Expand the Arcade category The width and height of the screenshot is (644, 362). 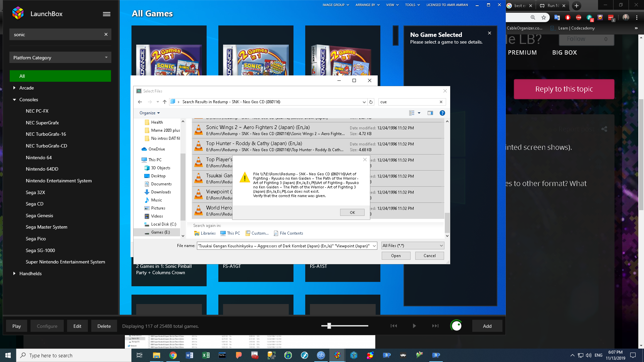pyautogui.click(x=14, y=88)
